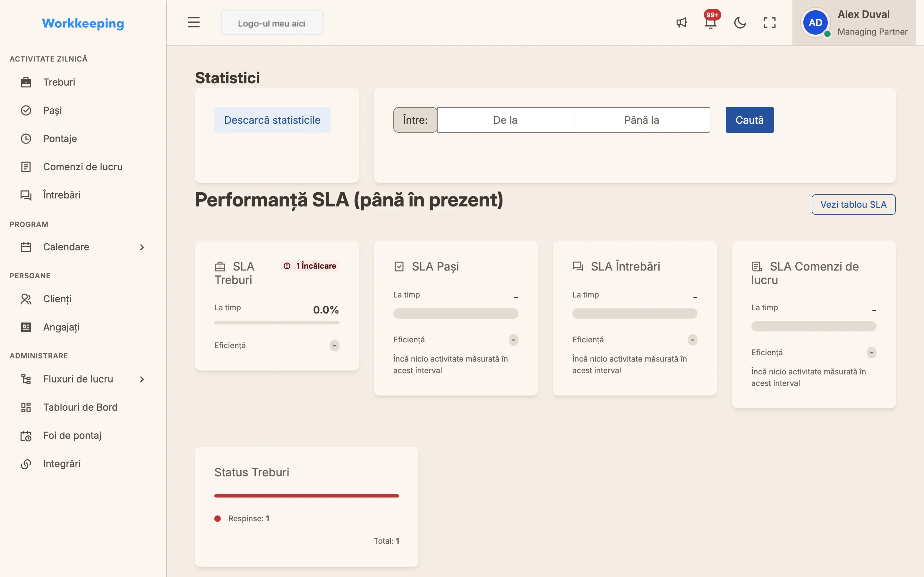
Task: Toggle fullscreen mode icon
Action: [x=769, y=22]
